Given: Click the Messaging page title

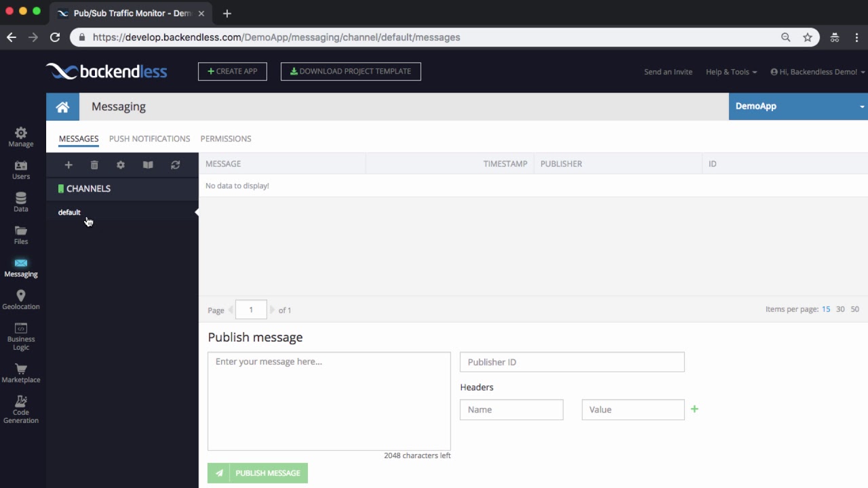Looking at the screenshot, I should coord(119,106).
